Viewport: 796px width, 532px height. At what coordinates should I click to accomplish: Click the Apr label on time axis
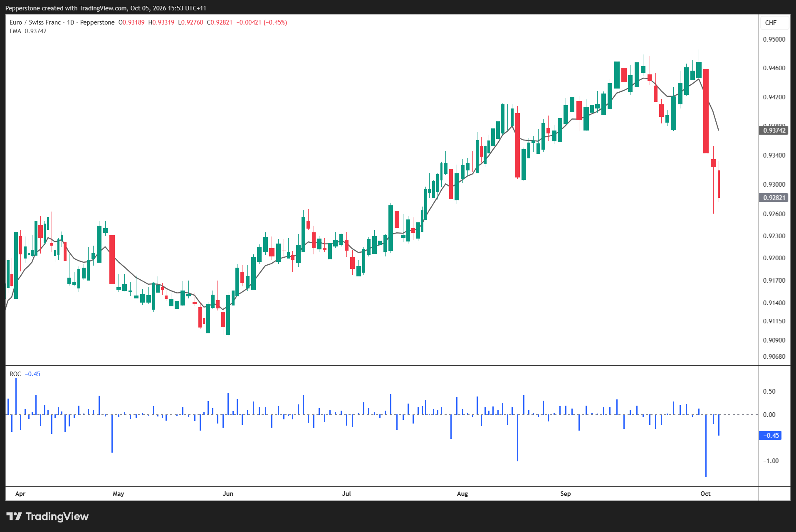(x=20, y=494)
